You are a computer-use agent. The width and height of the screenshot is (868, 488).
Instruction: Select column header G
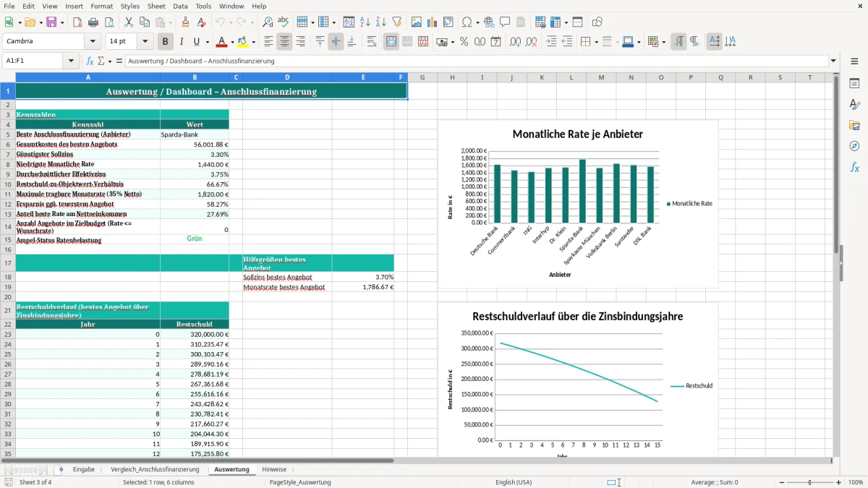click(x=422, y=77)
